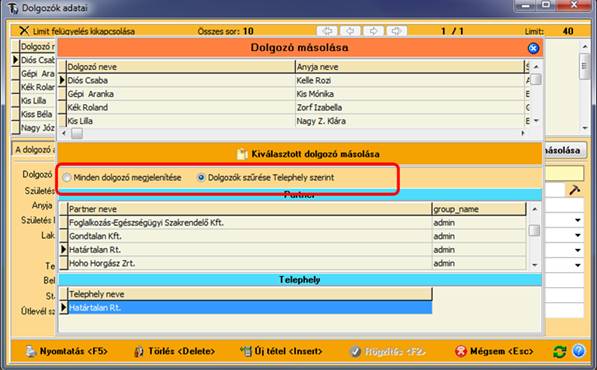Open the second dropdown arrow in the right form column

[x=578, y=235]
